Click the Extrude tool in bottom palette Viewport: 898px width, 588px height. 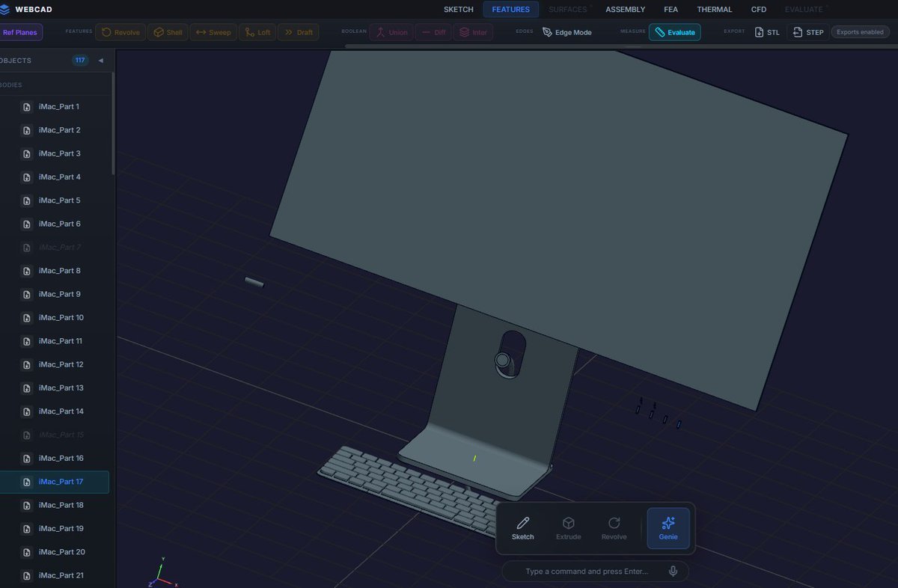pyautogui.click(x=569, y=528)
